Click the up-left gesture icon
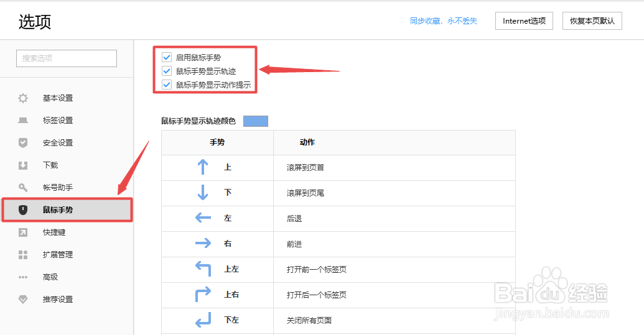Image resolution: width=644 pixels, height=335 pixels. 203,268
